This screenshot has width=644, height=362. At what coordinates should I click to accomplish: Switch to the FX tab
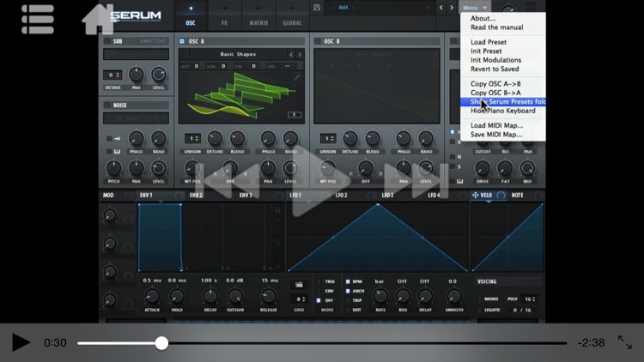224,15
